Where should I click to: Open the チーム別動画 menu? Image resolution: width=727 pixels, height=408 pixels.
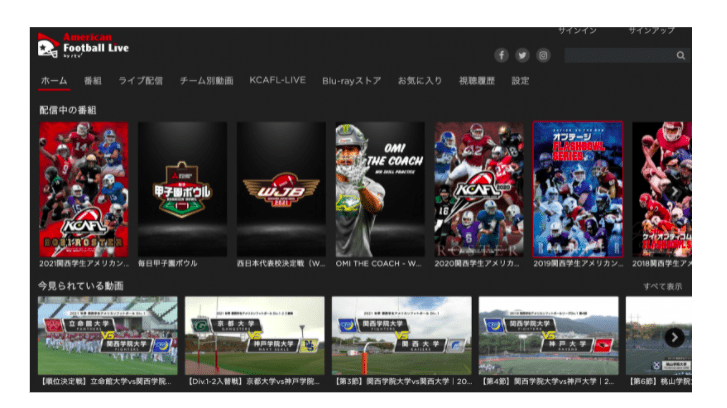206,81
